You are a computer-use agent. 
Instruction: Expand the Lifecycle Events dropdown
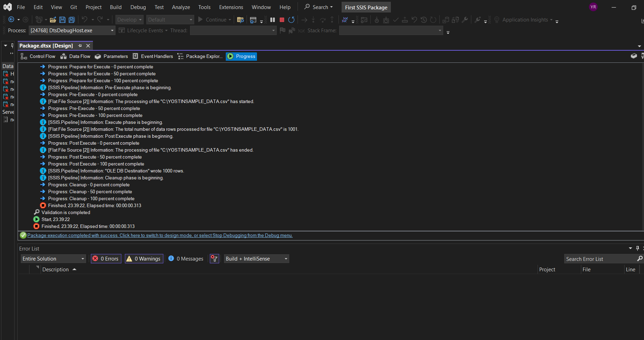[166, 31]
